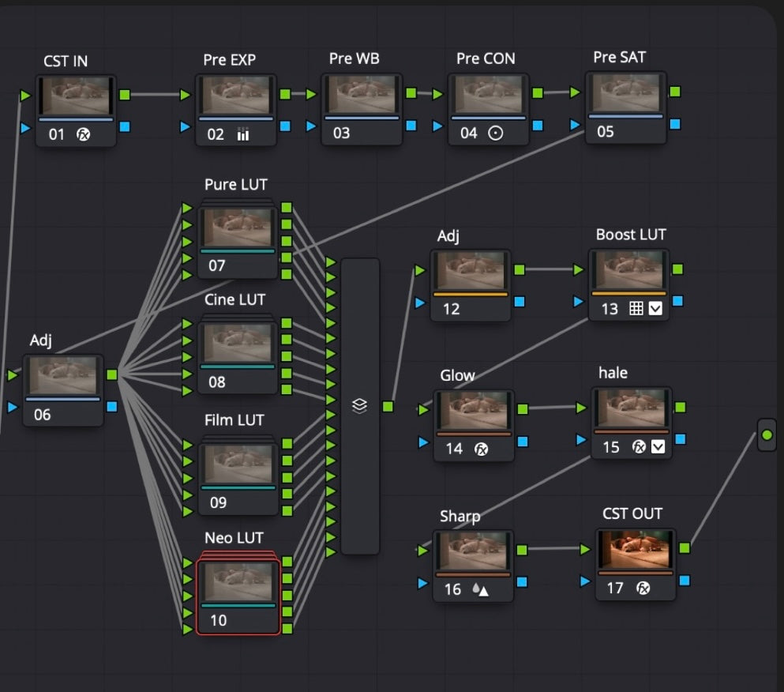
Task: Select the CST OUT node thumbnail
Action: pos(636,549)
